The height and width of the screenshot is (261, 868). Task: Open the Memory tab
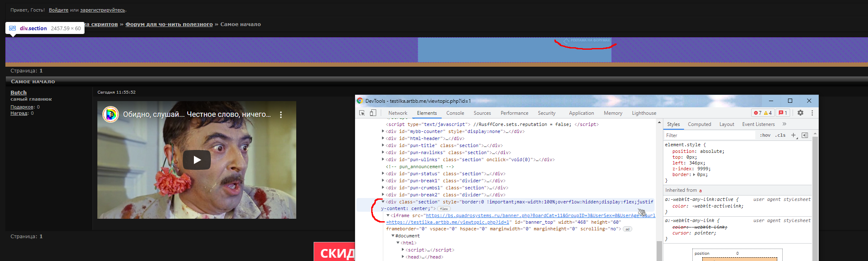613,113
